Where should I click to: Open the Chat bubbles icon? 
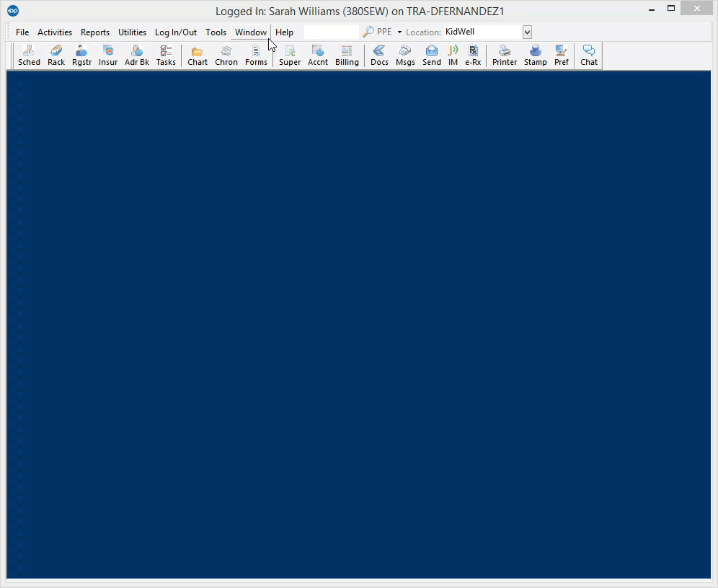[589, 55]
